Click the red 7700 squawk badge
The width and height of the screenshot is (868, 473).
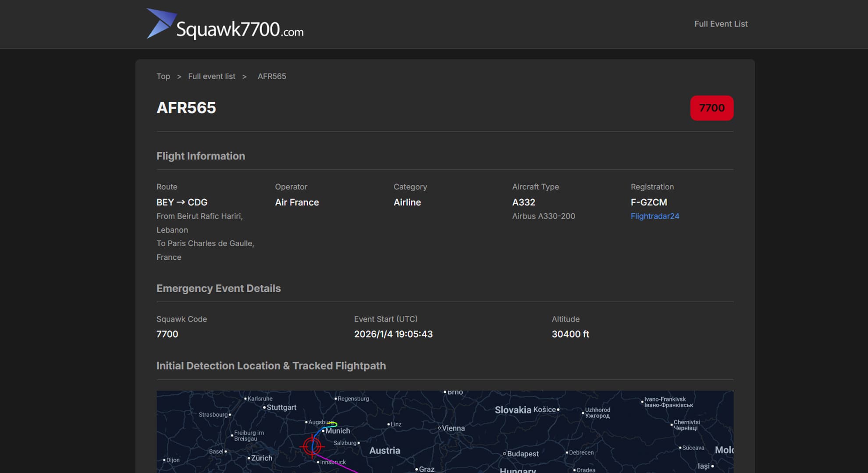[711, 108]
